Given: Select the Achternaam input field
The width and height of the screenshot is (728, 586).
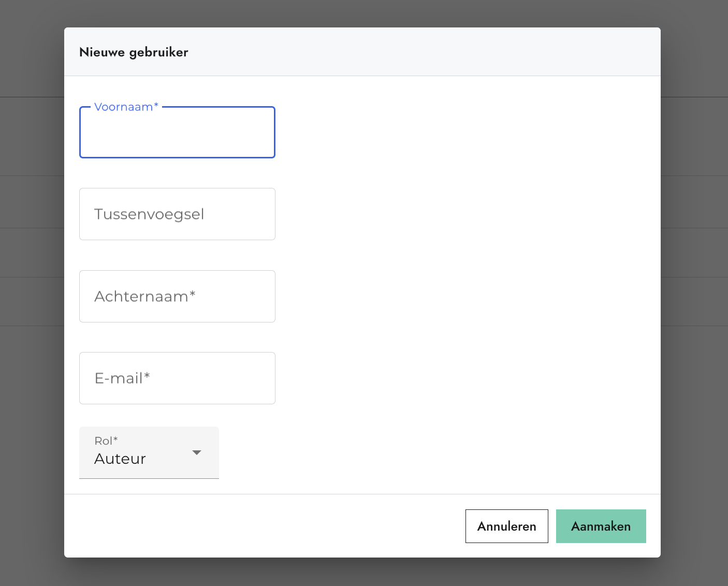Looking at the screenshot, I should tap(177, 296).
